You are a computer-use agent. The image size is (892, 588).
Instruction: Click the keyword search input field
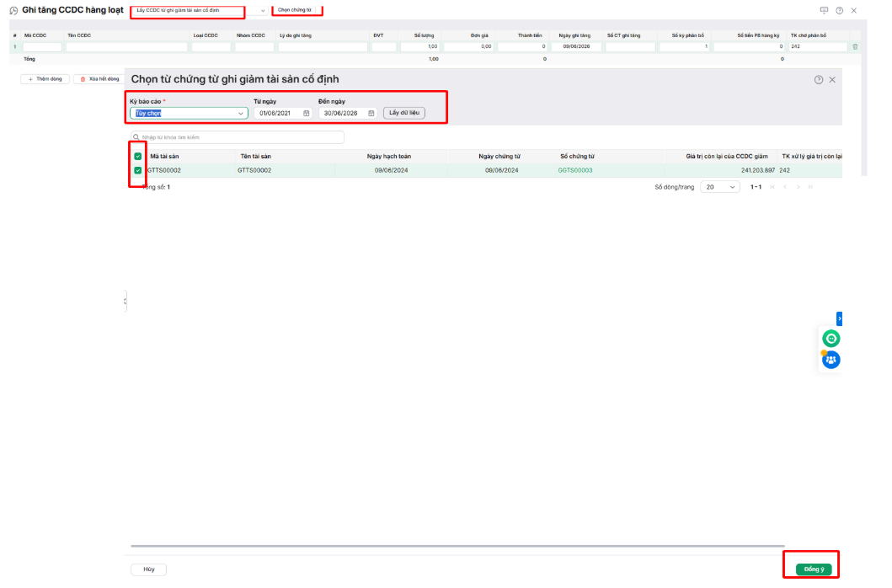tap(238, 137)
